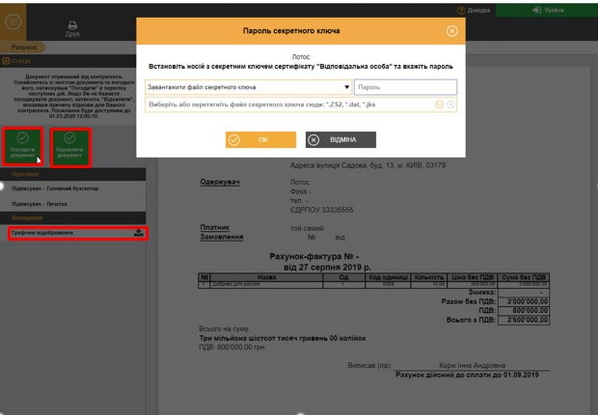The height and width of the screenshot is (415, 598).
Task: Click the Увійти login button
Action: click(547, 10)
